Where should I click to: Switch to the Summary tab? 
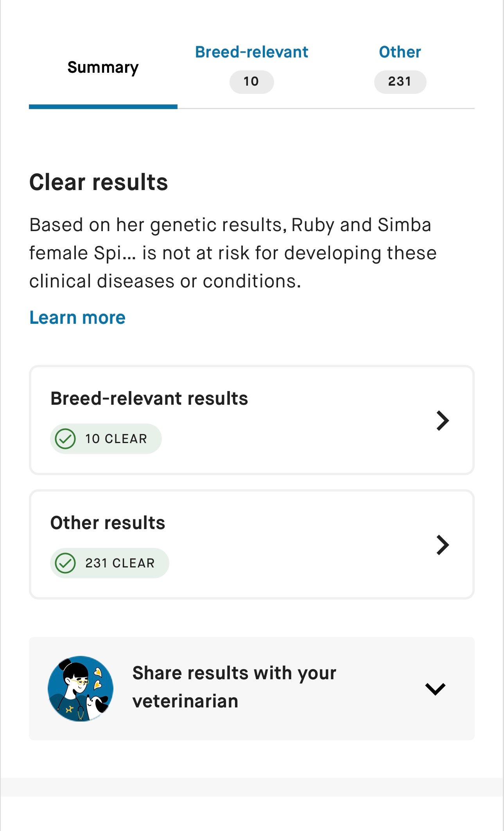pyautogui.click(x=103, y=68)
